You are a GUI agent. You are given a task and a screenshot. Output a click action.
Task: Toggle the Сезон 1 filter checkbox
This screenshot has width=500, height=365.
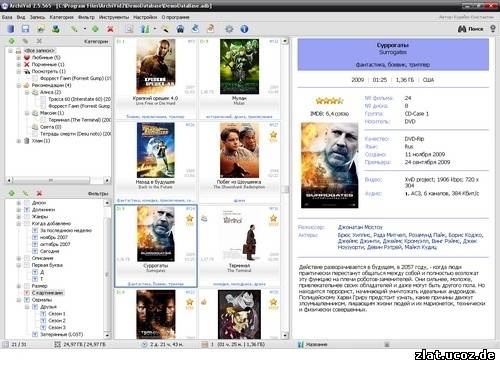[43, 314]
